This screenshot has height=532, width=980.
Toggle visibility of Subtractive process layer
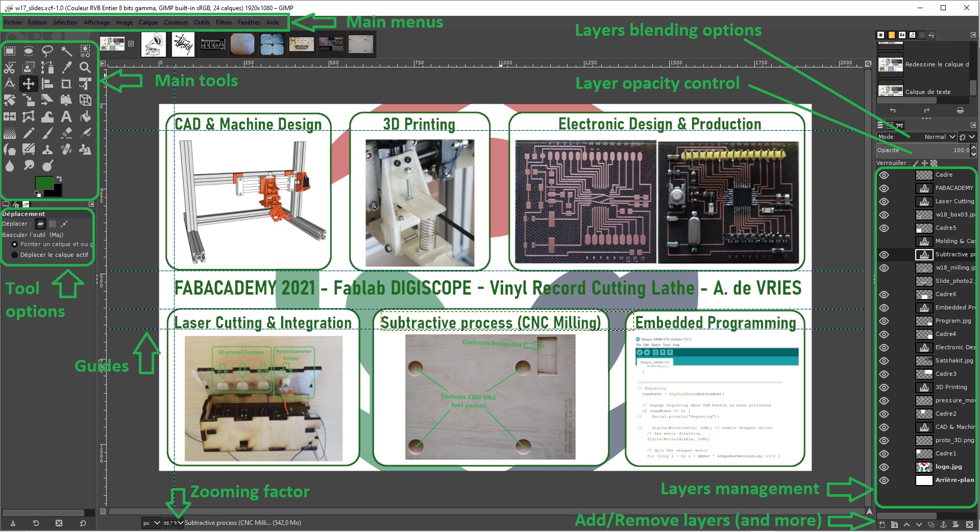tap(884, 255)
